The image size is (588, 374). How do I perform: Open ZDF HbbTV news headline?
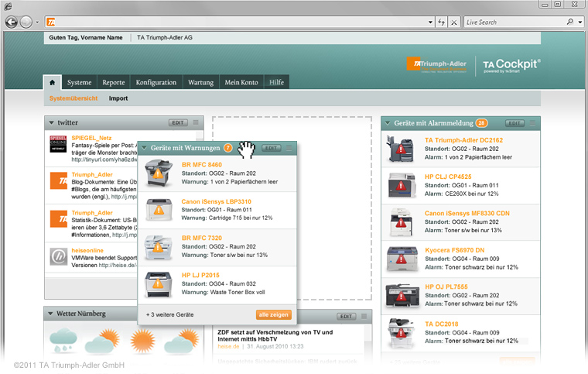point(275,336)
